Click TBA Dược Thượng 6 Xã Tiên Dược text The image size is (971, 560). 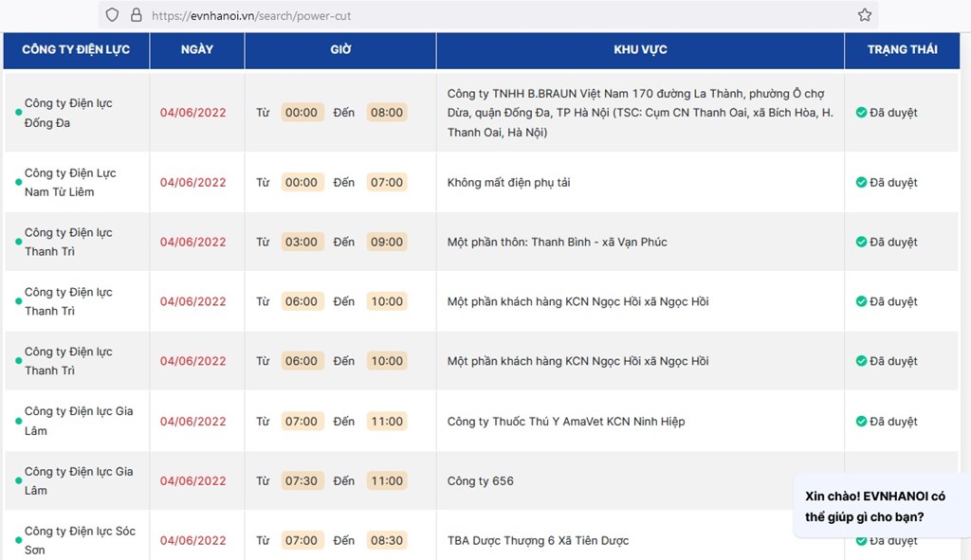tap(538, 540)
